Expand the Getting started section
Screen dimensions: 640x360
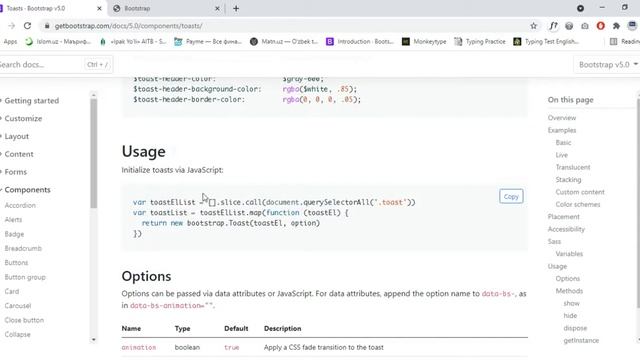(31, 100)
